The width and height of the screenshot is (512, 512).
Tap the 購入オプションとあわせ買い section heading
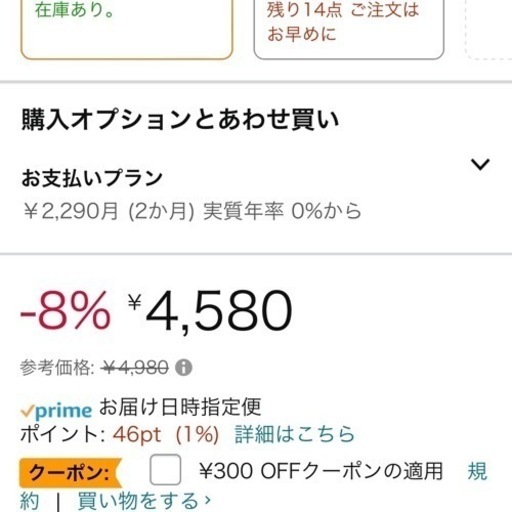point(180,120)
